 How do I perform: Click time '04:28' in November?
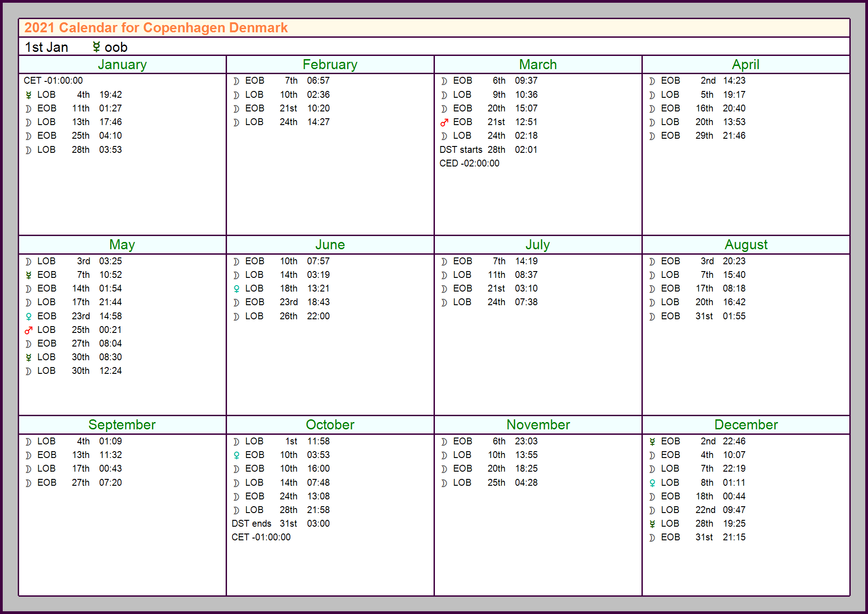(526, 483)
